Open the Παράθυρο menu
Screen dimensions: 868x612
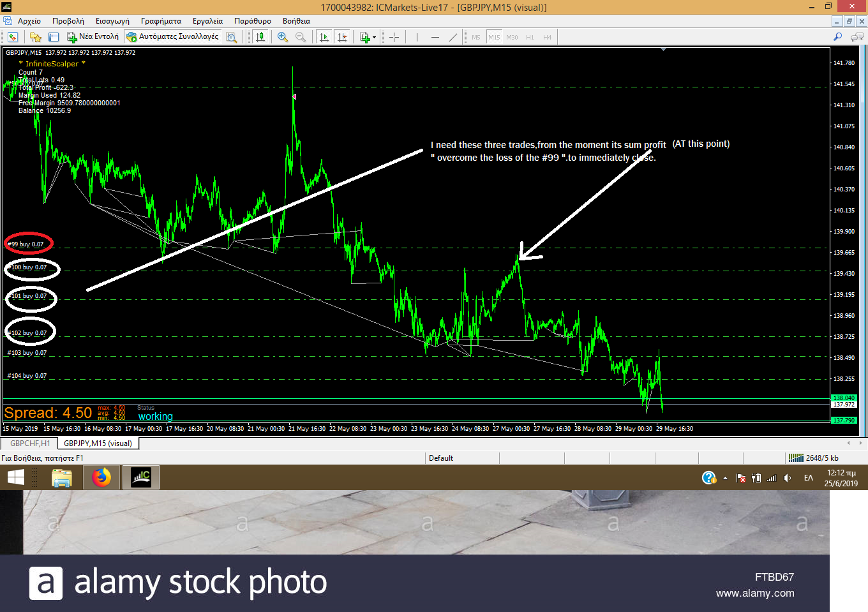(x=253, y=21)
